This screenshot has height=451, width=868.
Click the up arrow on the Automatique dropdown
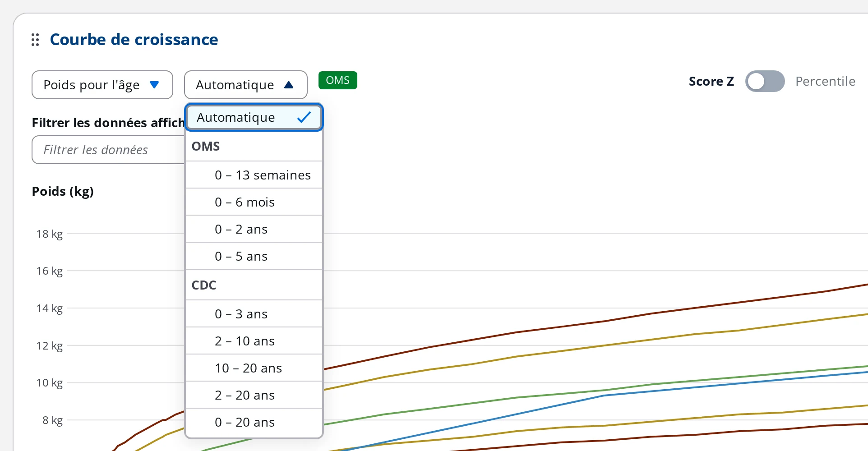[289, 85]
